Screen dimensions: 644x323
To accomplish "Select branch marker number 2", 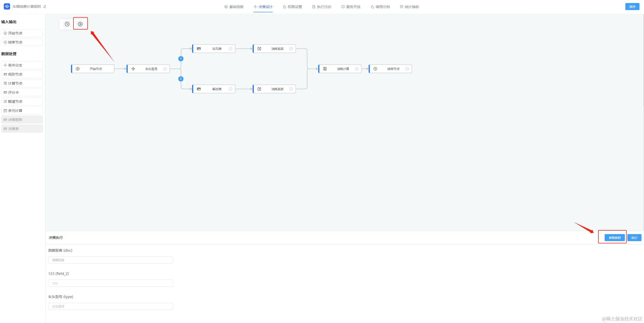I will pos(181,79).
